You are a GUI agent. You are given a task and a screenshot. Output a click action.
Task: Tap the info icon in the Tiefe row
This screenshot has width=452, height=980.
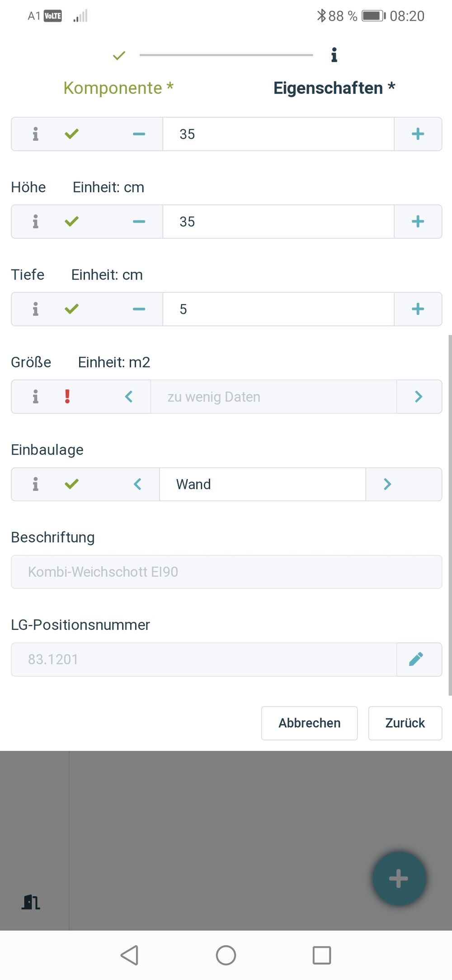coord(35,309)
